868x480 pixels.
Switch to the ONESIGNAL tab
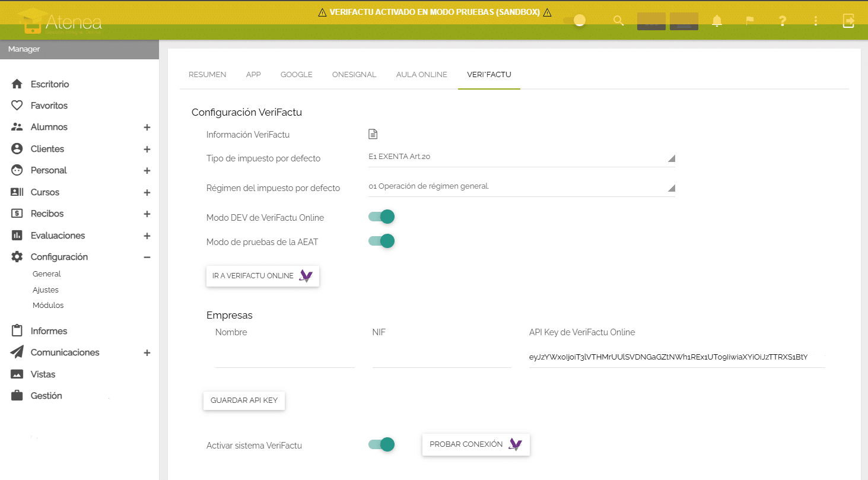(354, 75)
